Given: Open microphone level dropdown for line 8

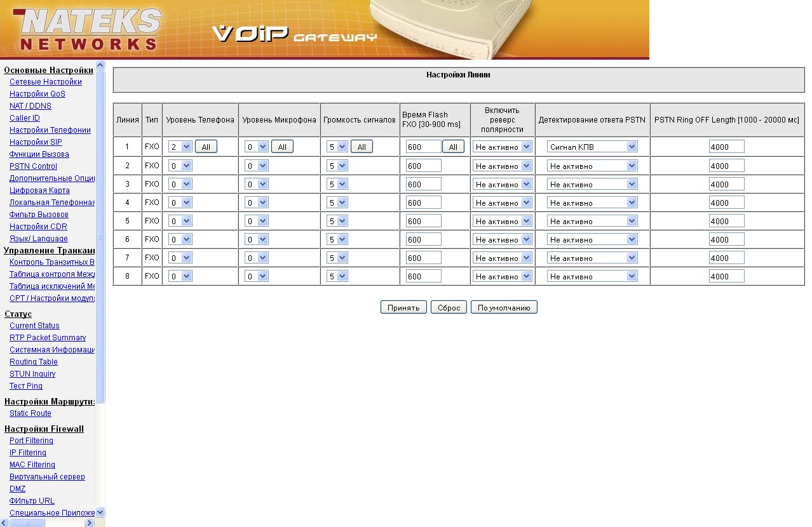Looking at the screenshot, I should [x=257, y=276].
